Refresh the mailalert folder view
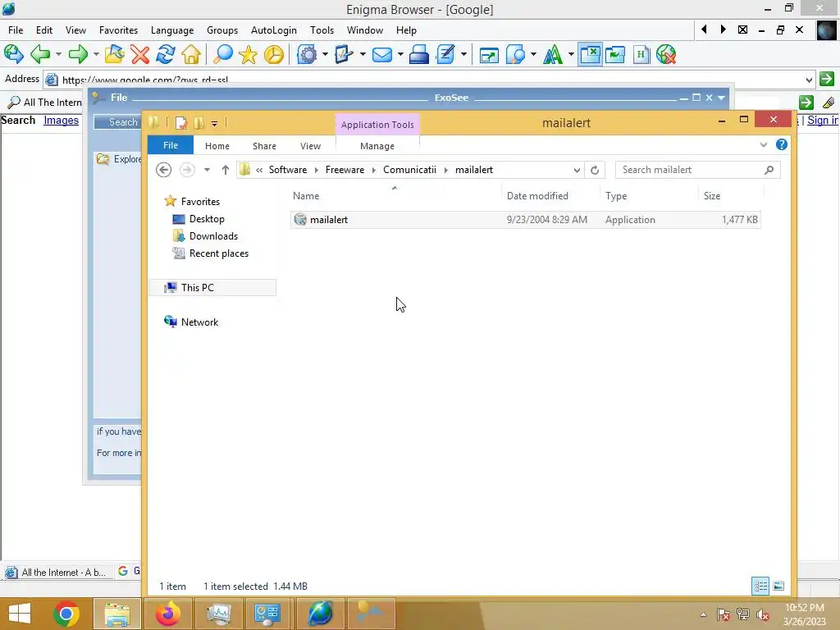840x630 pixels. coord(595,170)
